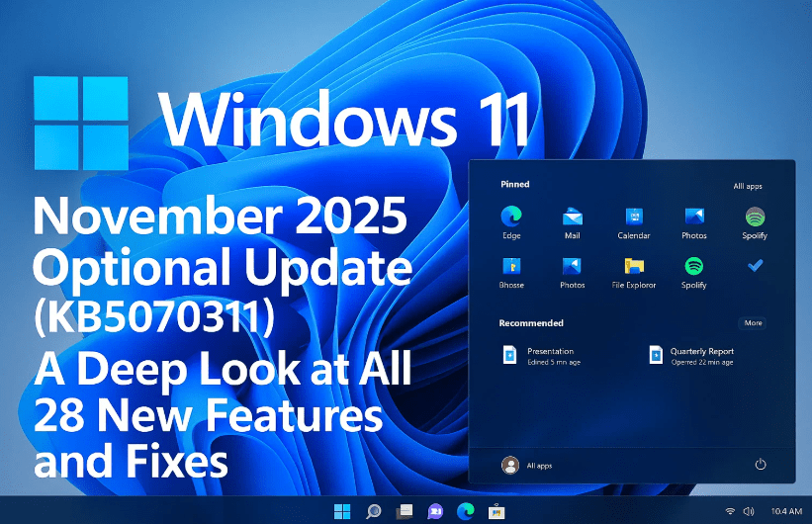The width and height of the screenshot is (812, 524).
Task: Open Photos app next to Bhosse
Action: [x=573, y=272]
